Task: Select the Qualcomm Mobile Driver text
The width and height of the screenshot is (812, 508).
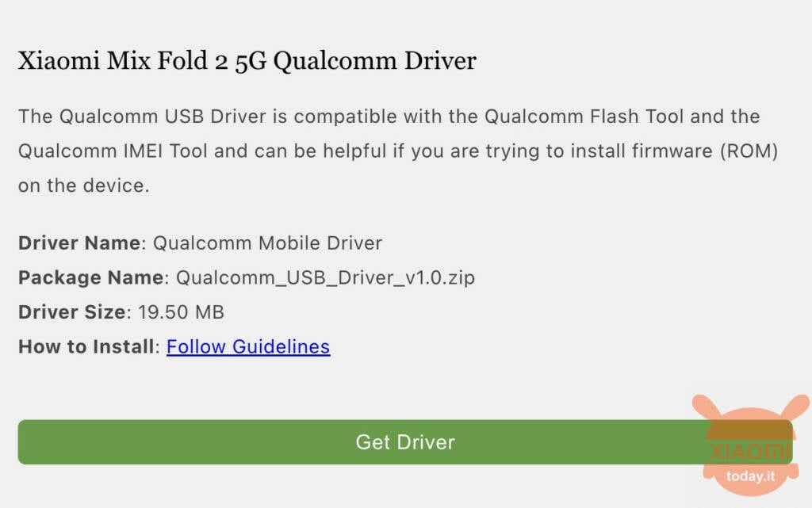Action: coord(268,243)
